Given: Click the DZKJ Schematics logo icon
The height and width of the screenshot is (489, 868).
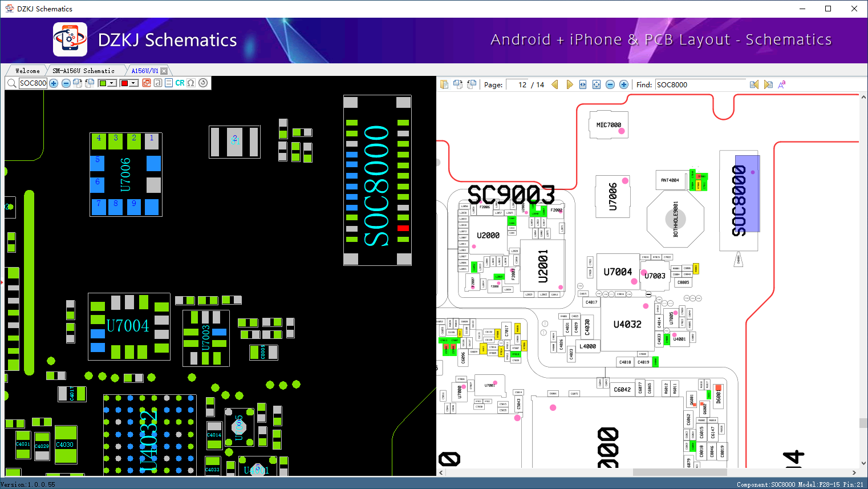Looking at the screenshot, I should (x=70, y=39).
